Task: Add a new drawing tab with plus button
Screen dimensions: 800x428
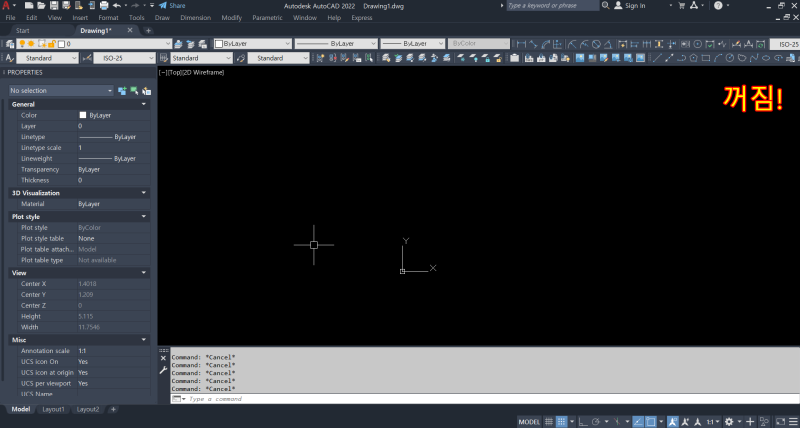Action: (148, 31)
